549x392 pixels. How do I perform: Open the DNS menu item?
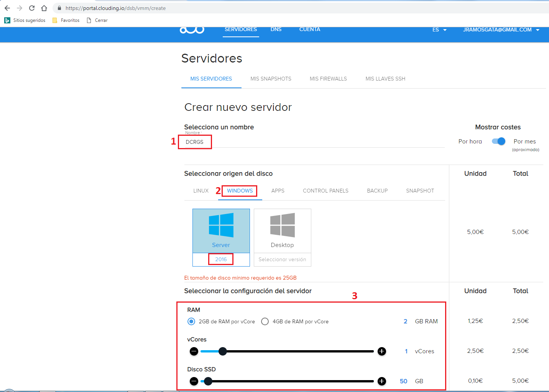coord(276,29)
